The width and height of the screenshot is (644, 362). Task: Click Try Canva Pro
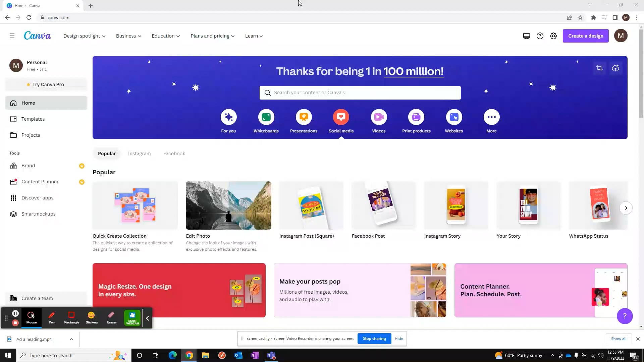pos(46,84)
